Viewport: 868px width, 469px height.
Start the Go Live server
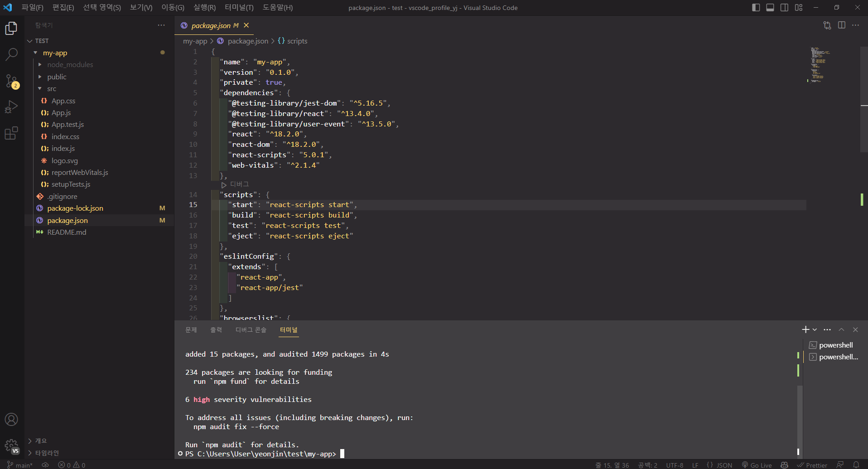(x=757, y=465)
